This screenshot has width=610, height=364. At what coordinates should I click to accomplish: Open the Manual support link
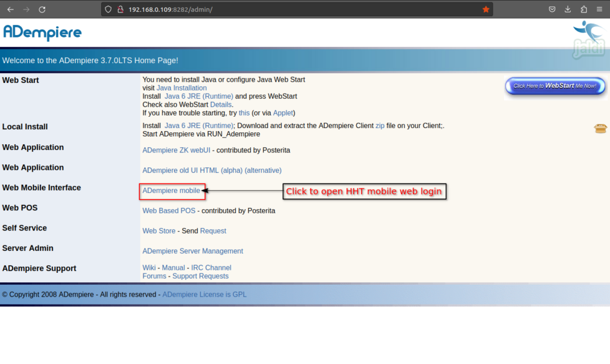pos(173,267)
